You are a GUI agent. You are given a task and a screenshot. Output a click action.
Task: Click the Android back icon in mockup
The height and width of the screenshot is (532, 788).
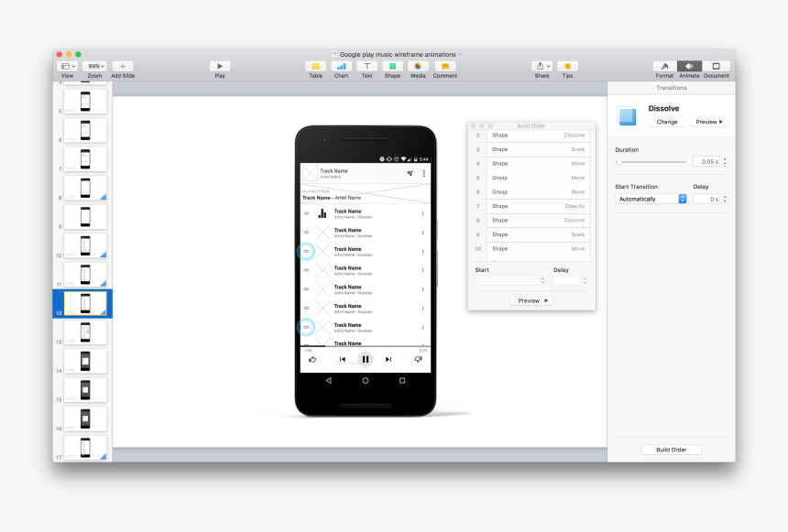[x=329, y=380]
